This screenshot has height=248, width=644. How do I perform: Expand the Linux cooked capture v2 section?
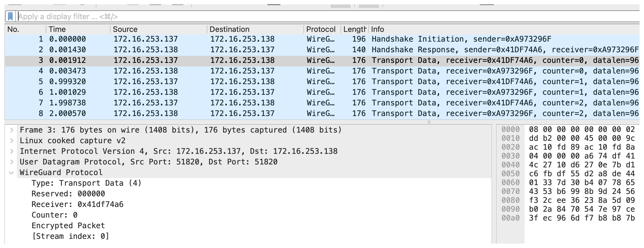pyautogui.click(x=11, y=141)
